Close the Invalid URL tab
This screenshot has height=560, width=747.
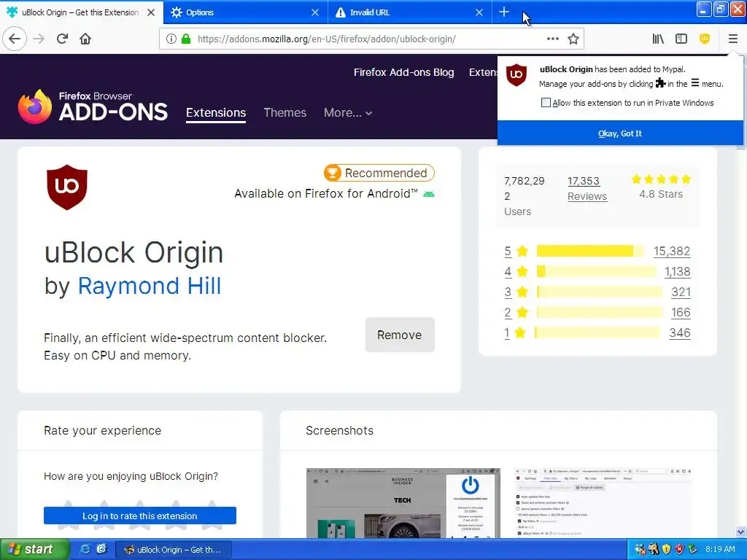[479, 12]
